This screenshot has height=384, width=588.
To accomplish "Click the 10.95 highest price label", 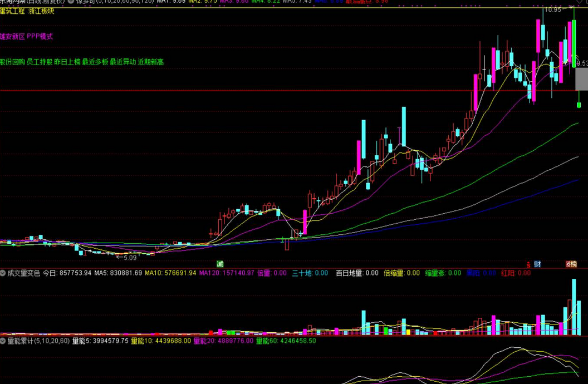I will click(x=552, y=10).
